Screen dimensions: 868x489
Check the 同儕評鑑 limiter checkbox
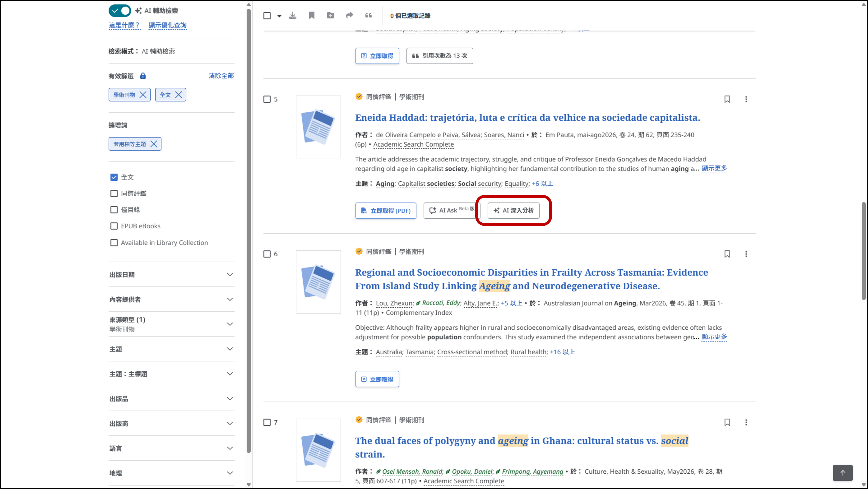pyautogui.click(x=114, y=193)
